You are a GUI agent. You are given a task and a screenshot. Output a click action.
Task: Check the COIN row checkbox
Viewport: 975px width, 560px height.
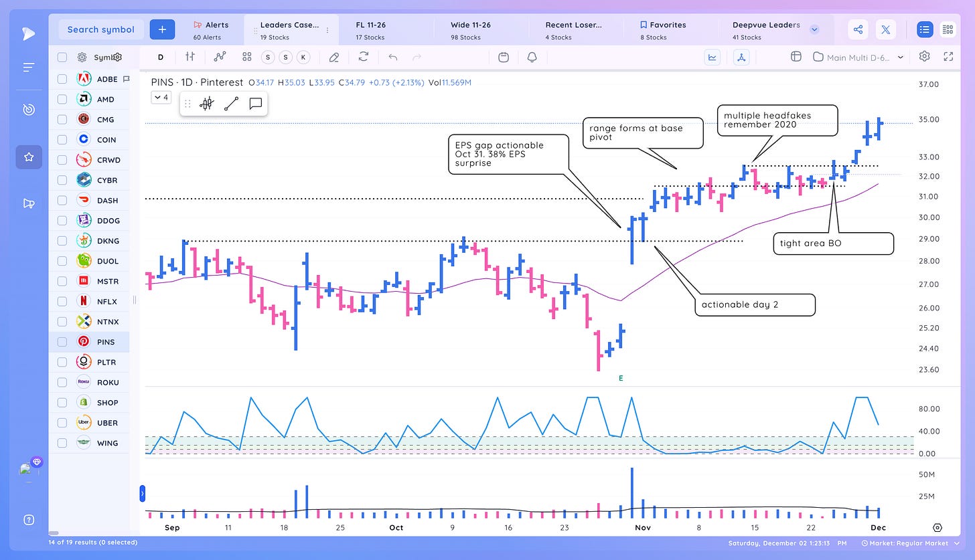(x=62, y=140)
